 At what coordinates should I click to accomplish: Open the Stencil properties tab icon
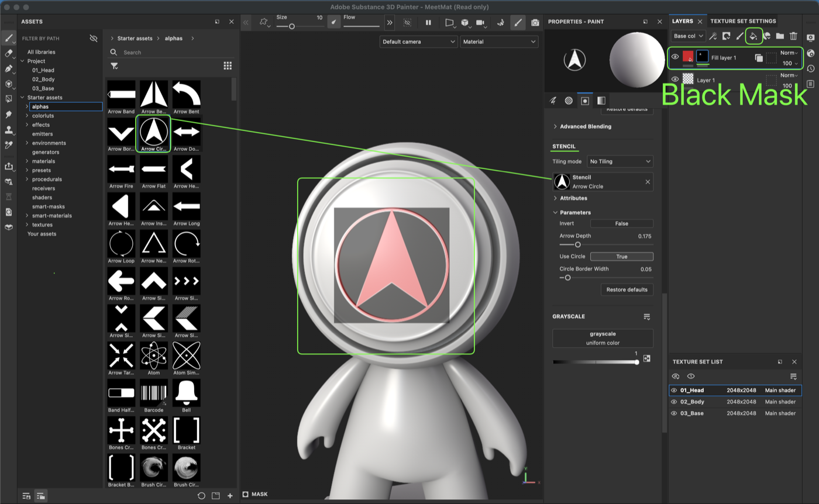[585, 101]
